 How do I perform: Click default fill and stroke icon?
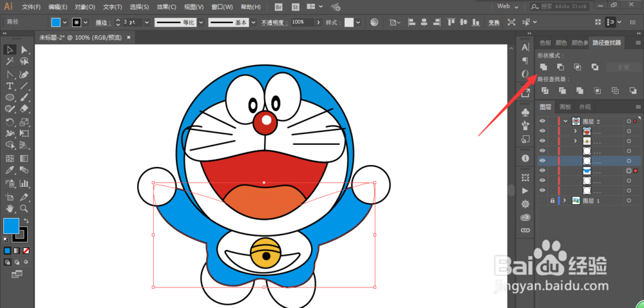[6, 240]
